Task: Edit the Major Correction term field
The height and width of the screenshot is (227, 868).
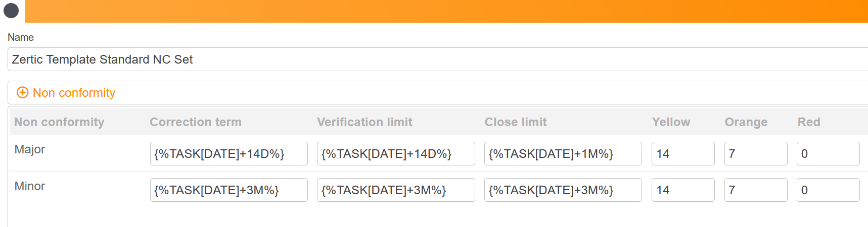Action: 229,154
